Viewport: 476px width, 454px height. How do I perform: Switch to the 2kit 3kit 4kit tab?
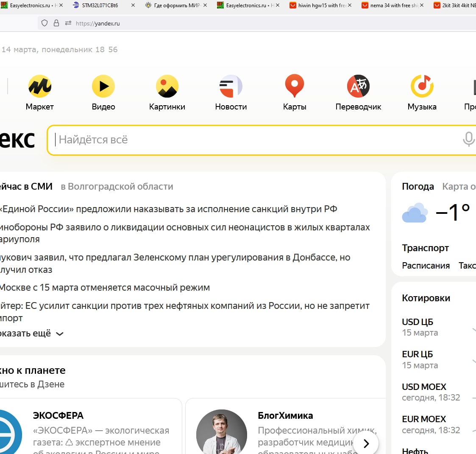pyautogui.click(x=454, y=6)
